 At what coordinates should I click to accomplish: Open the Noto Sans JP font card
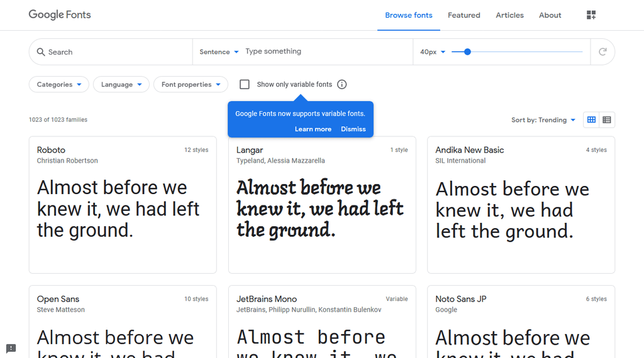click(x=521, y=322)
